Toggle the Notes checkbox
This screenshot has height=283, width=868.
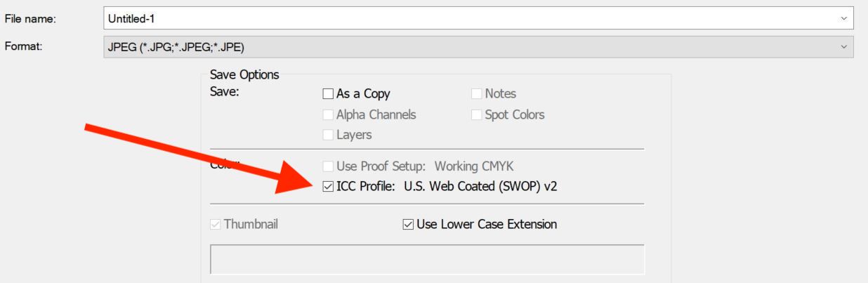click(x=476, y=93)
